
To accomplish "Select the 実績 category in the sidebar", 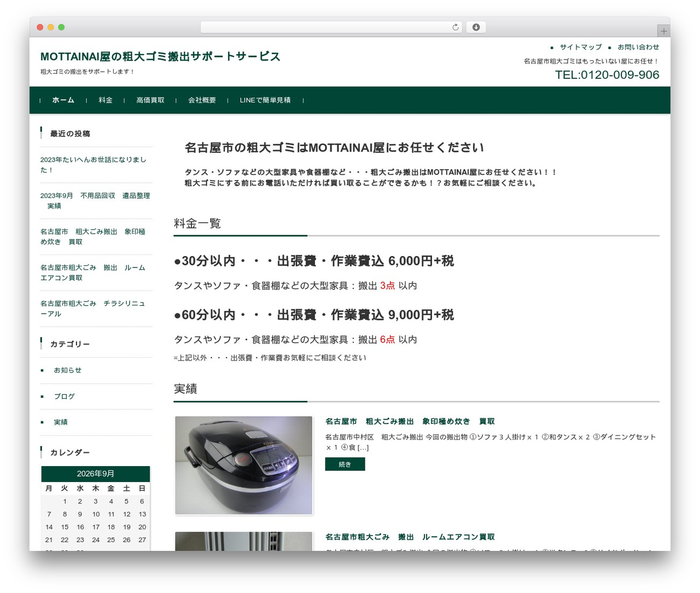I will pyautogui.click(x=61, y=422).
